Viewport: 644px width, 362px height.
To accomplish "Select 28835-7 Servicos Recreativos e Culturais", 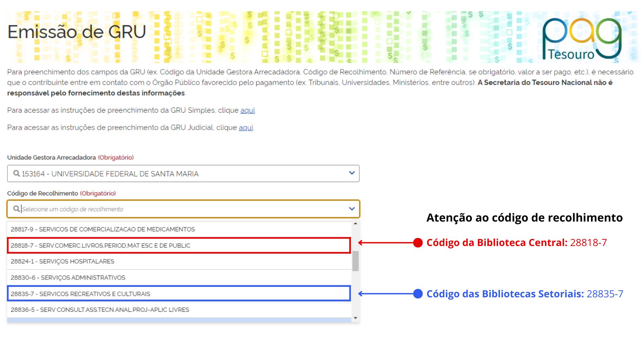I will tap(80, 294).
